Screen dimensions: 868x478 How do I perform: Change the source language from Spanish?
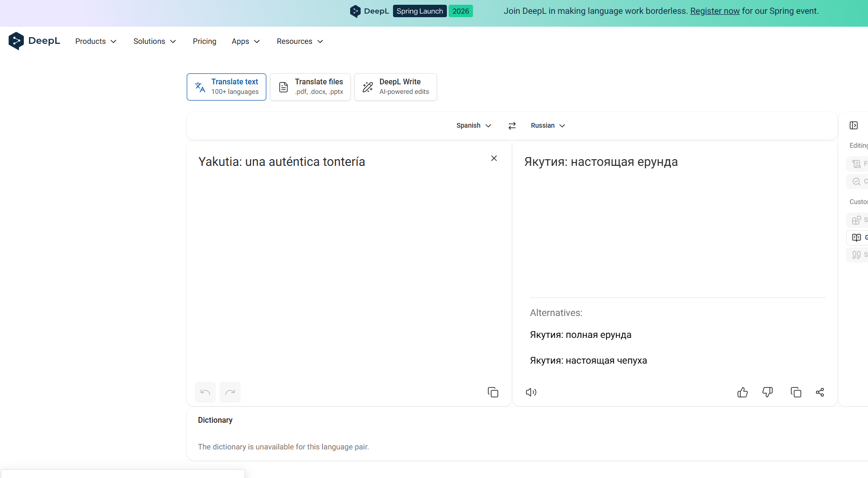click(x=474, y=126)
